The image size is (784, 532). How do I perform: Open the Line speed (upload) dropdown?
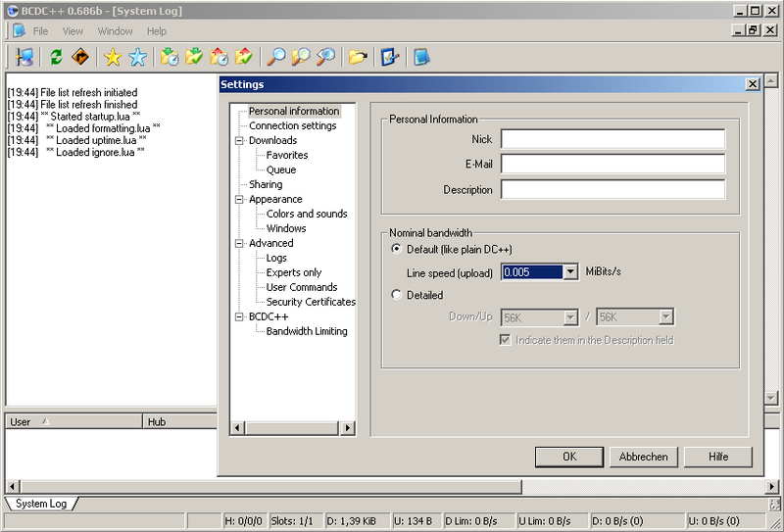(570, 272)
